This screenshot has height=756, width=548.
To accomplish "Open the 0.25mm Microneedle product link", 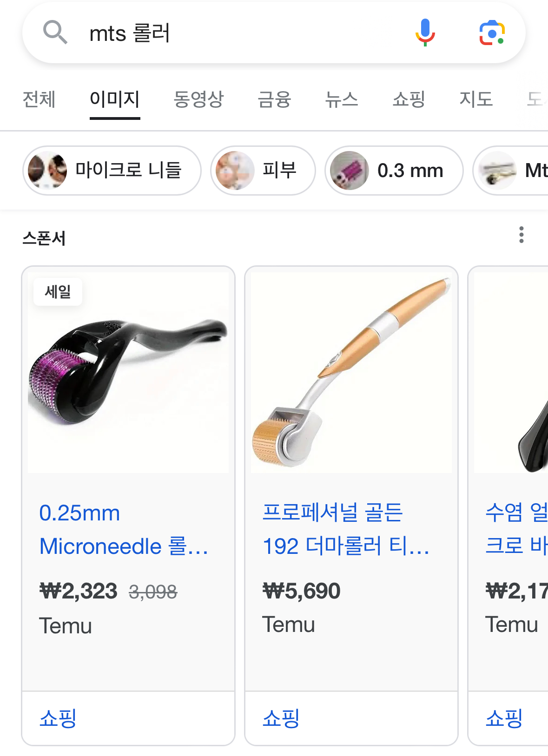I will [124, 530].
